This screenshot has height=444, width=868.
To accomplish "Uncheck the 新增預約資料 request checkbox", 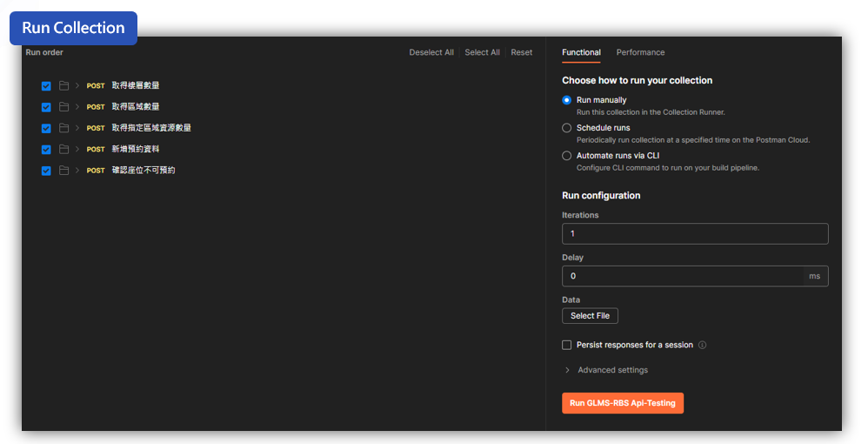I will [46, 150].
